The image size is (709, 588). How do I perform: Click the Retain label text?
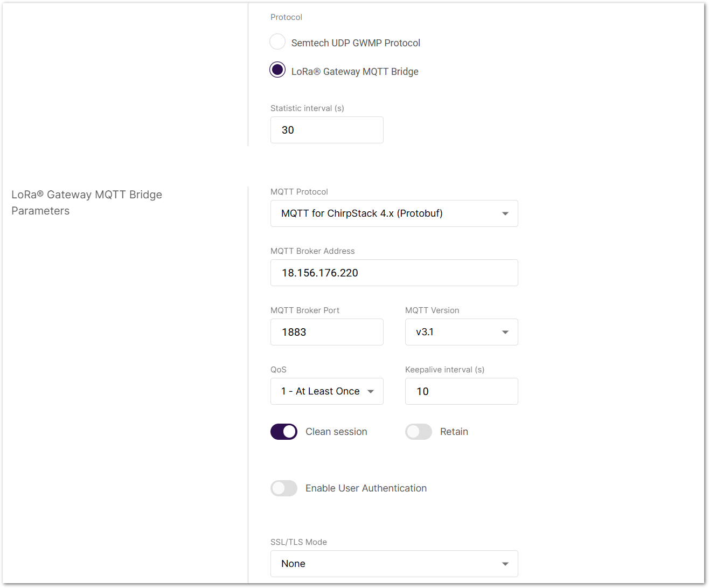tap(454, 432)
